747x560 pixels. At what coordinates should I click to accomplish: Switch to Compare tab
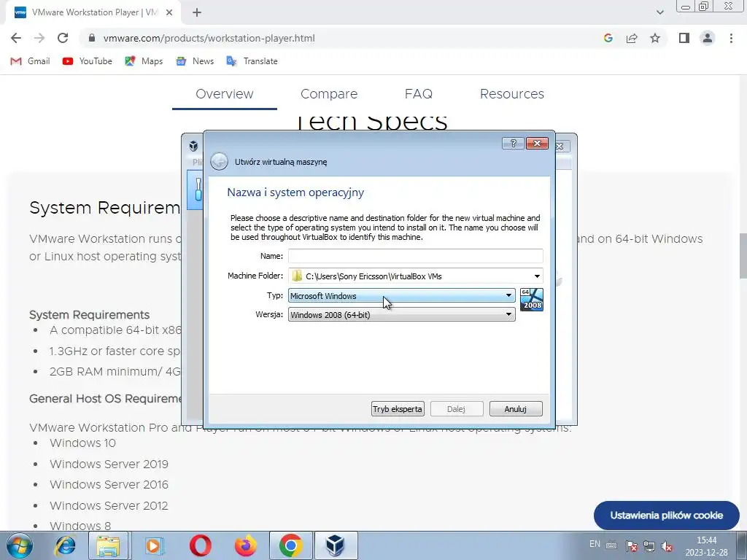(329, 94)
